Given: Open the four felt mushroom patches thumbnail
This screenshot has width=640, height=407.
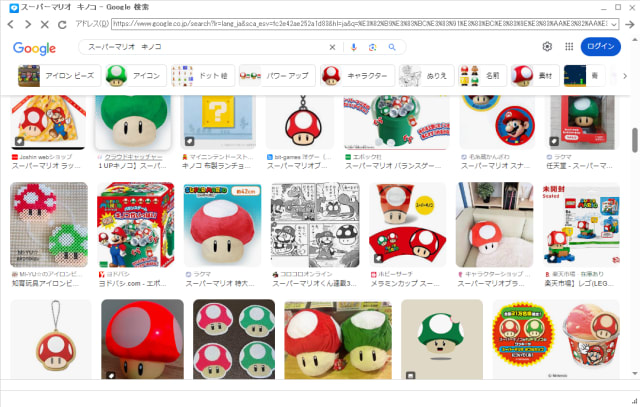Looking at the screenshot, I should [234, 339].
